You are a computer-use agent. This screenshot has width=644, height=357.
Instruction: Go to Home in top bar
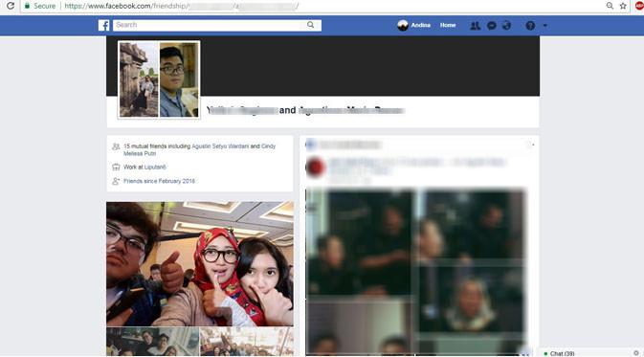(x=448, y=25)
